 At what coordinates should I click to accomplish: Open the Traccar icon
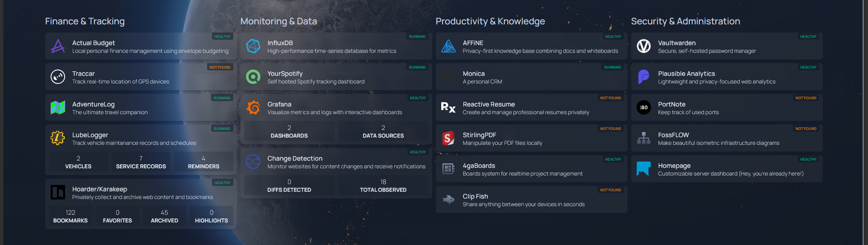58,77
